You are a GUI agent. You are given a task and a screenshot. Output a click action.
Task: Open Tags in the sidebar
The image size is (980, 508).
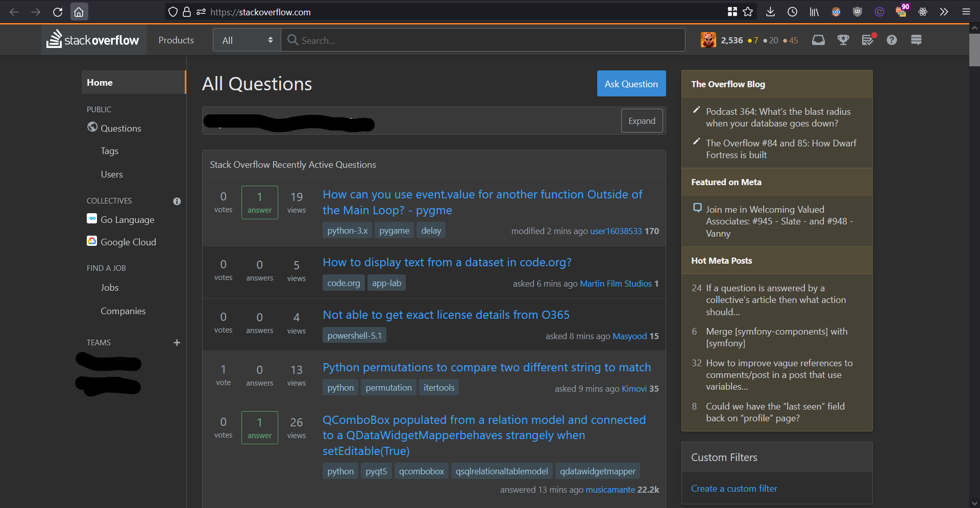point(109,150)
